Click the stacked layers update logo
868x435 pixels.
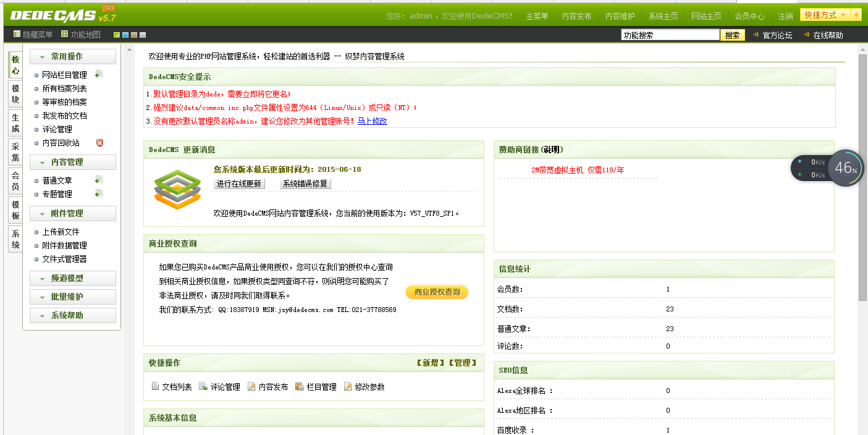coord(178,190)
